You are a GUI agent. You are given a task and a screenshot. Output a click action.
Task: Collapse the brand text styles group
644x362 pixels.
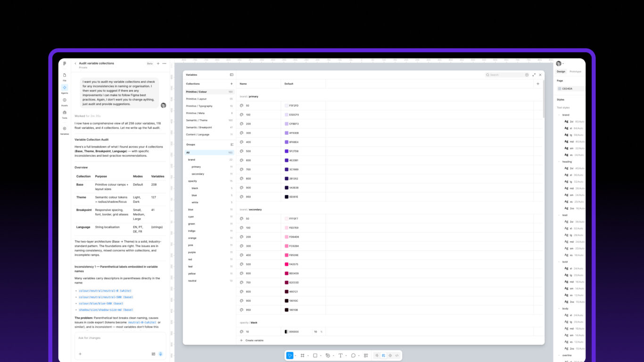coord(559,115)
